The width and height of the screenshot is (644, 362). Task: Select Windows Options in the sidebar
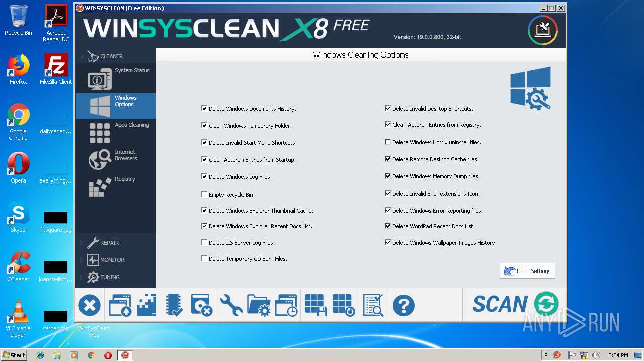[116, 106]
